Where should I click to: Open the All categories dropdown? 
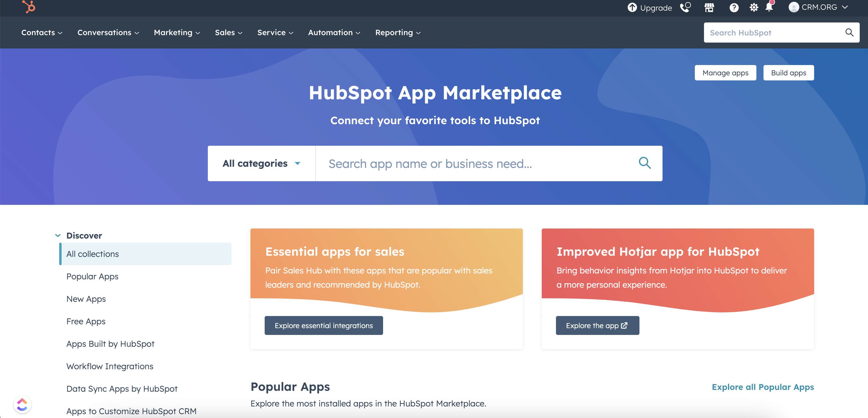coord(261,163)
